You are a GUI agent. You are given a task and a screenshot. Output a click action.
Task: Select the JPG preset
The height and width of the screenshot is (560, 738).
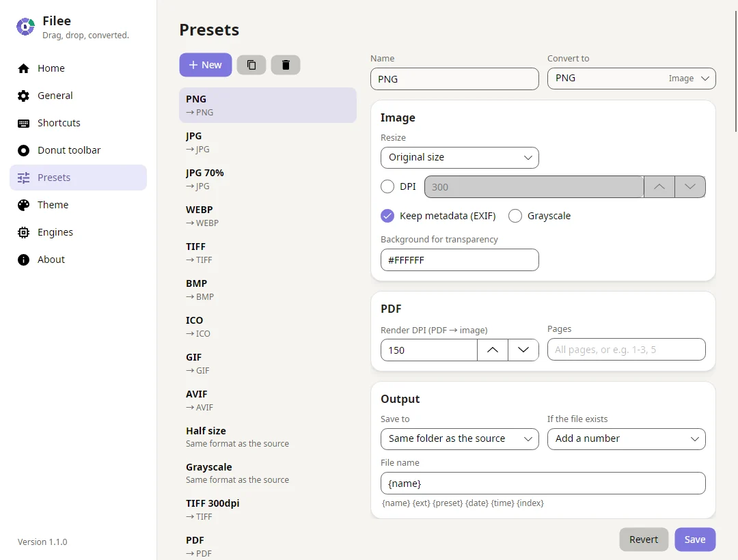point(267,142)
